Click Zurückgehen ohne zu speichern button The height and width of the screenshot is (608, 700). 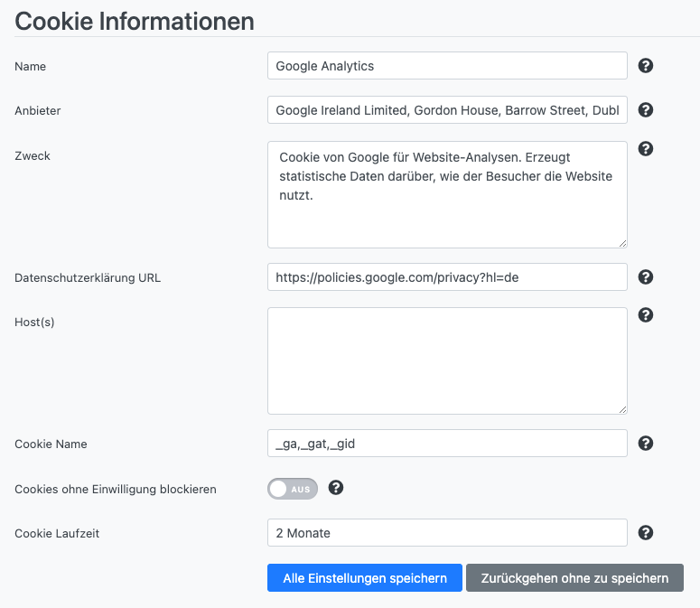click(574, 577)
